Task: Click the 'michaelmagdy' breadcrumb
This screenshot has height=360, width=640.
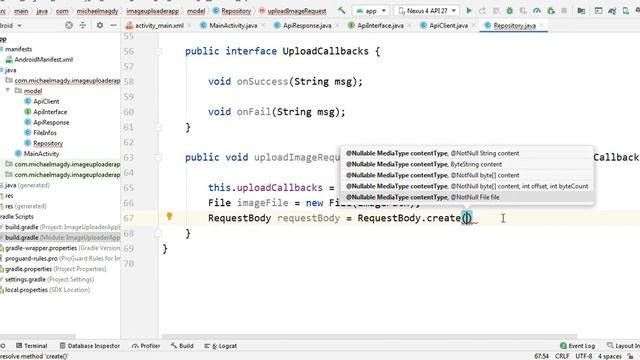Action: [x=98, y=11]
